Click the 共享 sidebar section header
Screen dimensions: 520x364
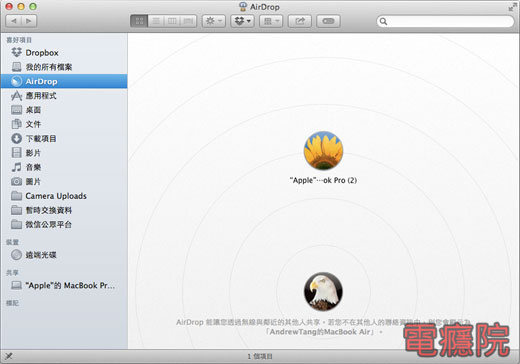pyautogui.click(x=13, y=273)
